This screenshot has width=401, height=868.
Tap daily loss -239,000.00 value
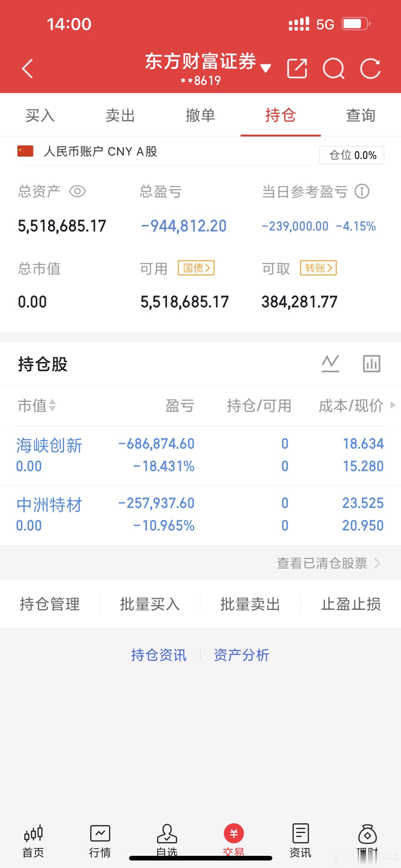295,226
